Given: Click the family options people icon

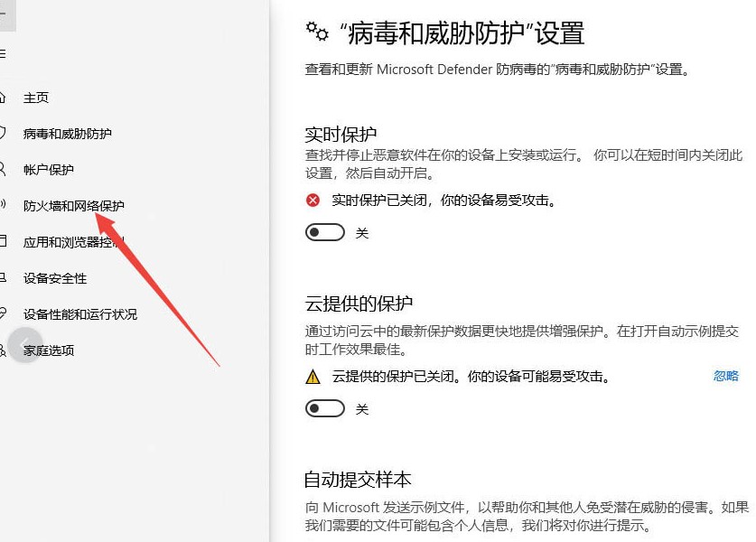Looking at the screenshot, I should pos(3,350).
